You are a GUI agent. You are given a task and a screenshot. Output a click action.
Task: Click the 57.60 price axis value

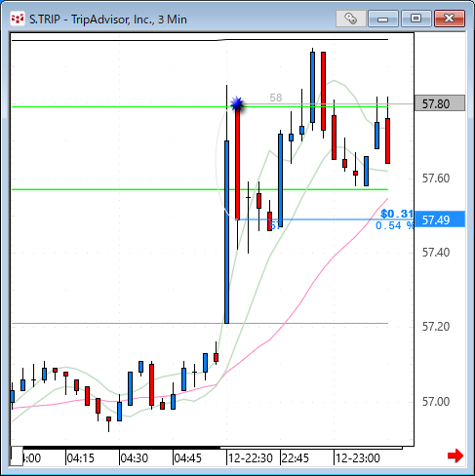click(x=436, y=178)
